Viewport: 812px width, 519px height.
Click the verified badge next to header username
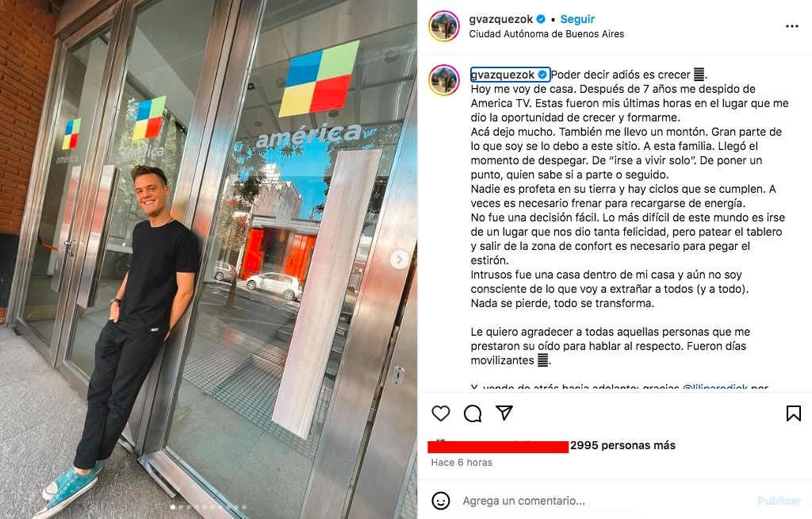pyautogui.click(x=541, y=19)
